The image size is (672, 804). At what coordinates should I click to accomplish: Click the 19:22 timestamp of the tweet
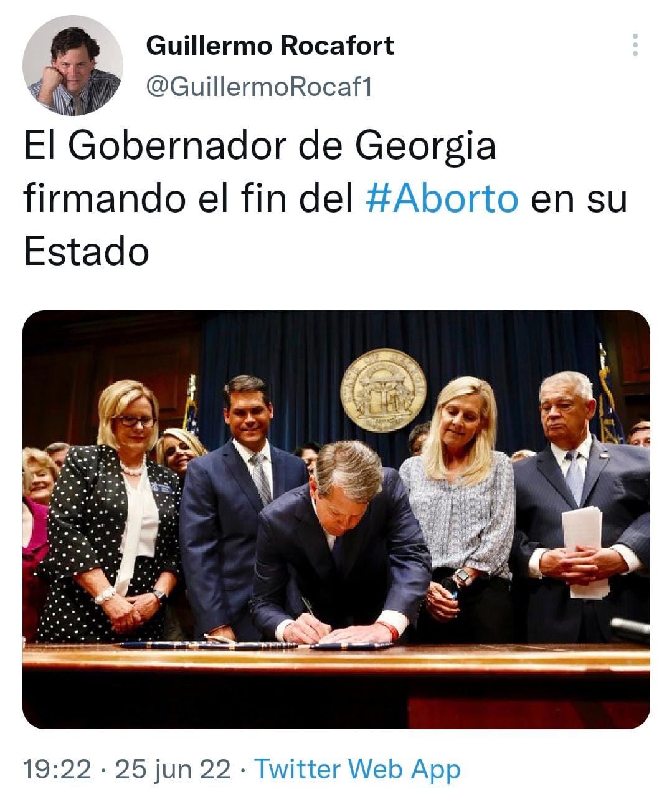pyautogui.click(x=57, y=769)
